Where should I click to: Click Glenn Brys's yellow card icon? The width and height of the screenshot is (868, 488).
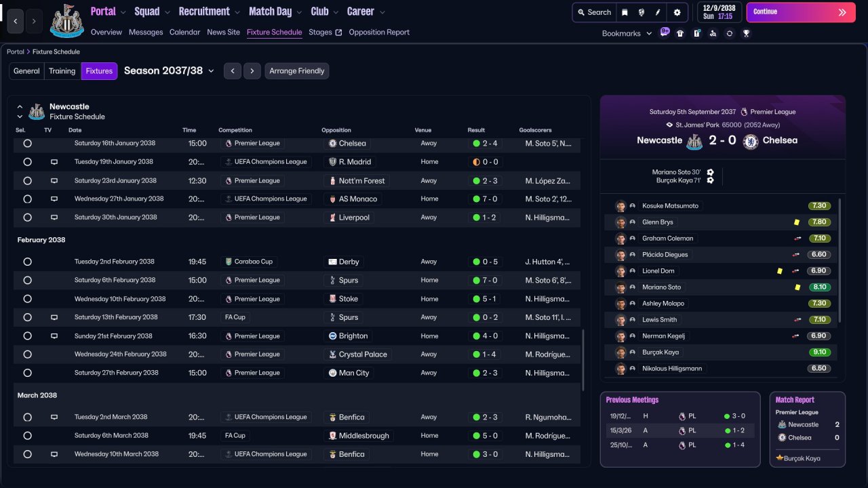point(796,222)
